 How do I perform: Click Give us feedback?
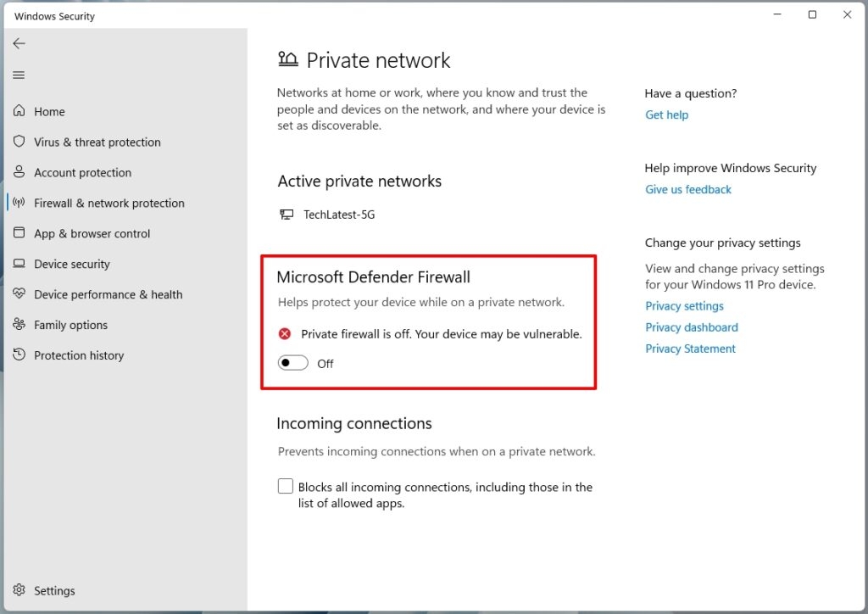687,189
